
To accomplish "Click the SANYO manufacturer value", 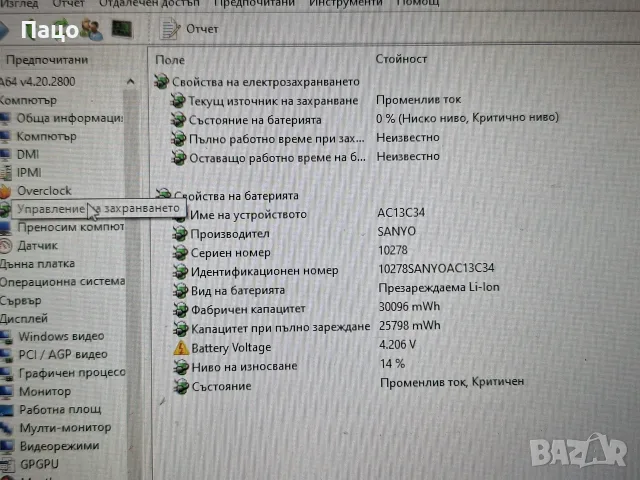I will (397, 231).
